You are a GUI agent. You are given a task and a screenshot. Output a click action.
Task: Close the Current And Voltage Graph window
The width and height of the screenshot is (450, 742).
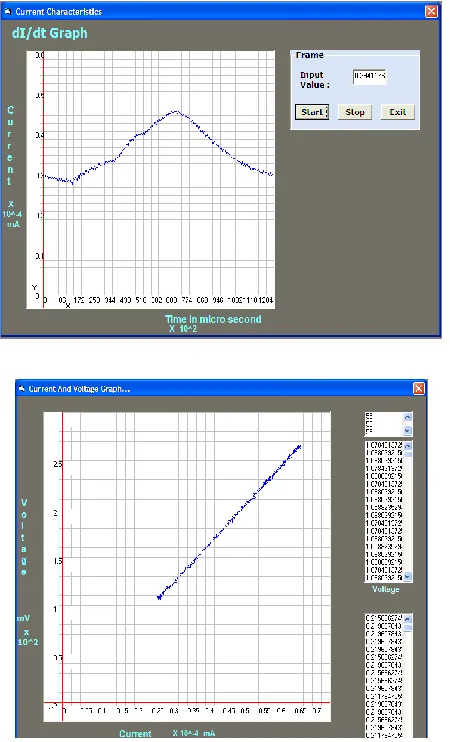[x=419, y=389]
